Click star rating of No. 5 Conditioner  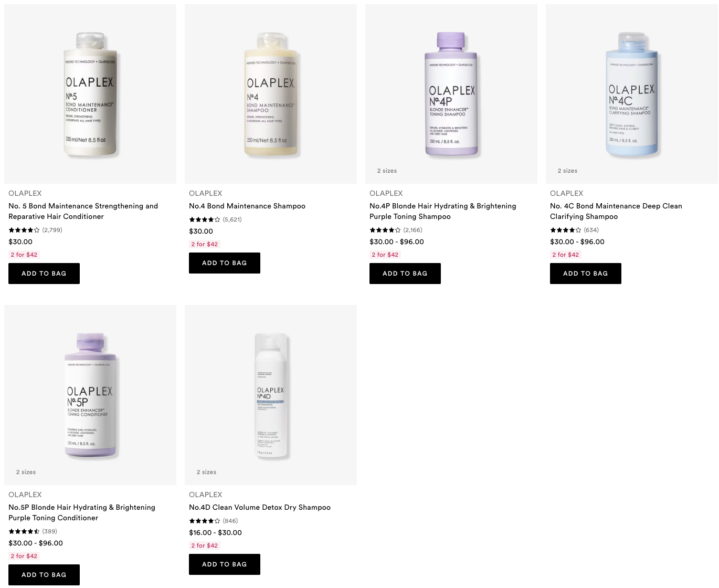click(x=24, y=230)
